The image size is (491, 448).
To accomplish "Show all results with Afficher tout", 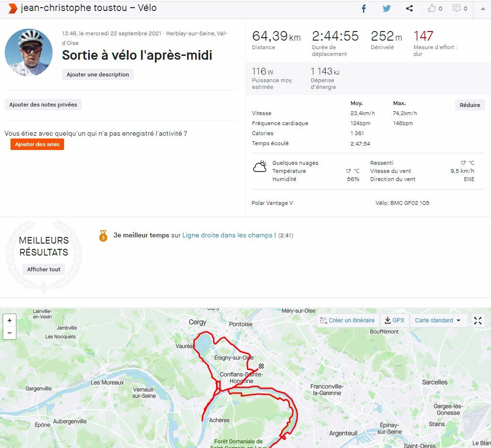I will [x=44, y=269].
